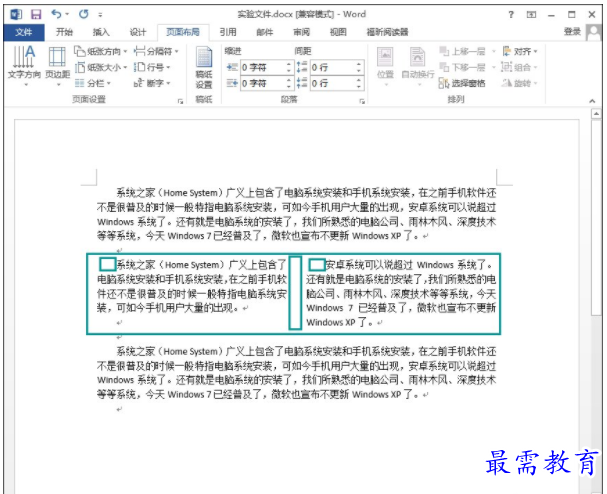The height and width of the screenshot is (494, 607).
Task: Click the spacing after value field
Action: pos(333,83)
